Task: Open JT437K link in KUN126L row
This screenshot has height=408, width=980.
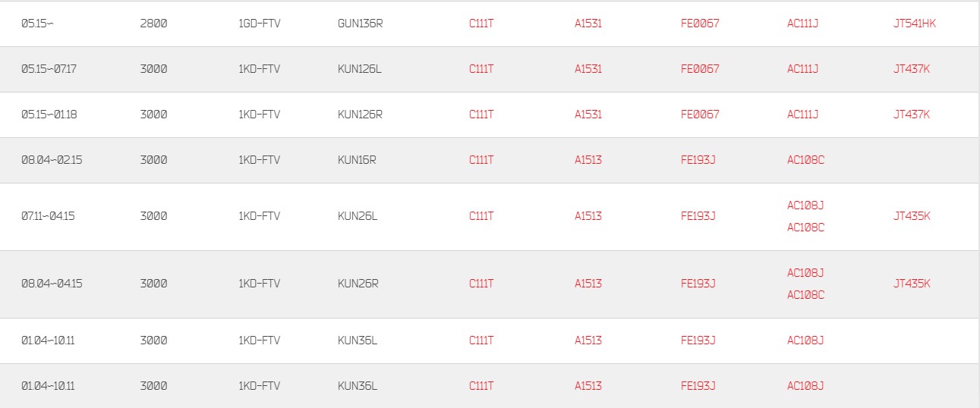Action: click(x=912, y=69)
